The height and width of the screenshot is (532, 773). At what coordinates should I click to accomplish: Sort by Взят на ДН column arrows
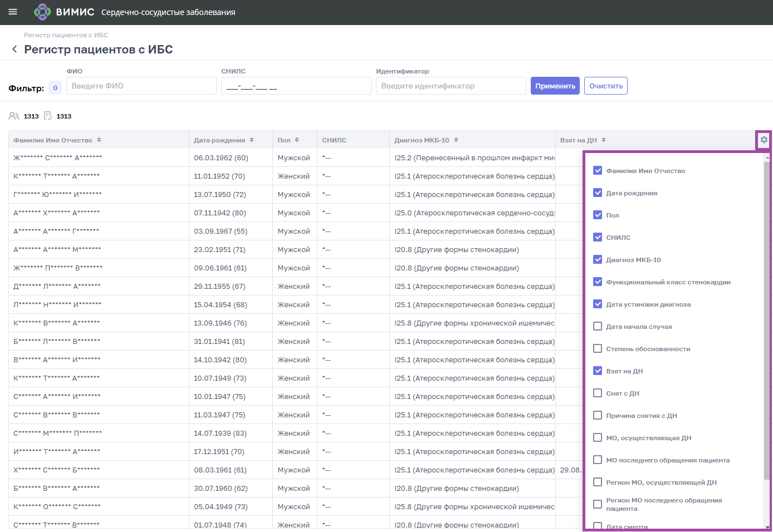604,140
